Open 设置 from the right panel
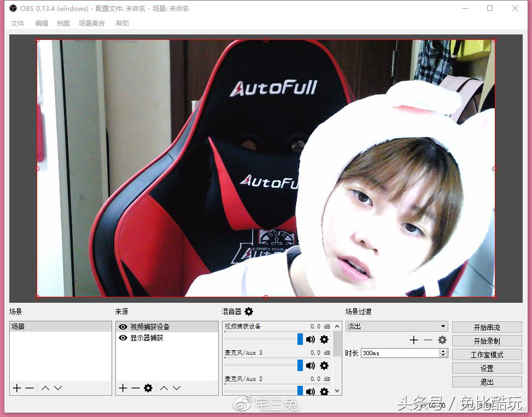The image size is (532, 417). [487, 368]
